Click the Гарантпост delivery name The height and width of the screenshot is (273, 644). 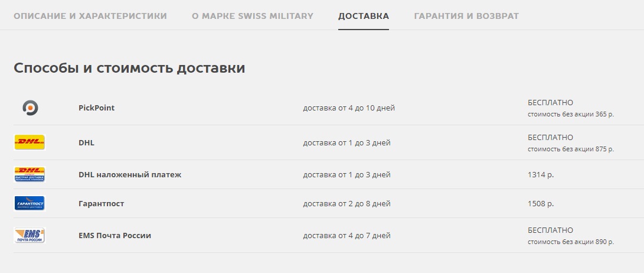(101, 203)
